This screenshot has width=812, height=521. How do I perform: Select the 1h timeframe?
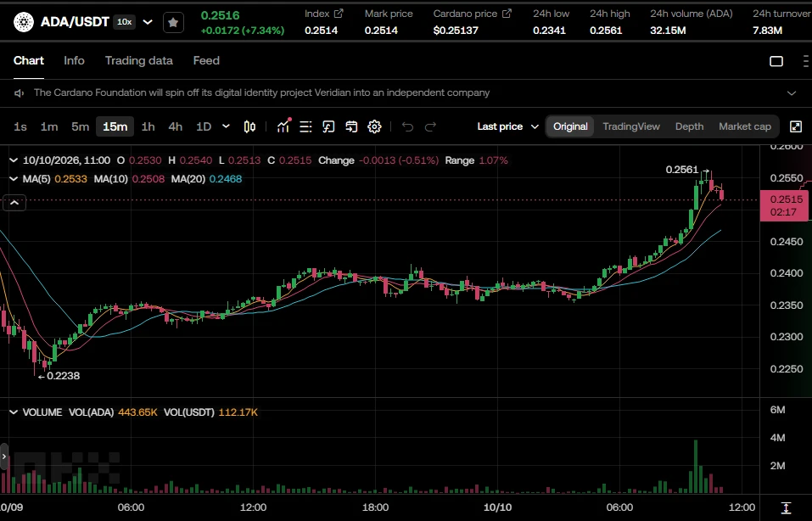tap(148, 127)
